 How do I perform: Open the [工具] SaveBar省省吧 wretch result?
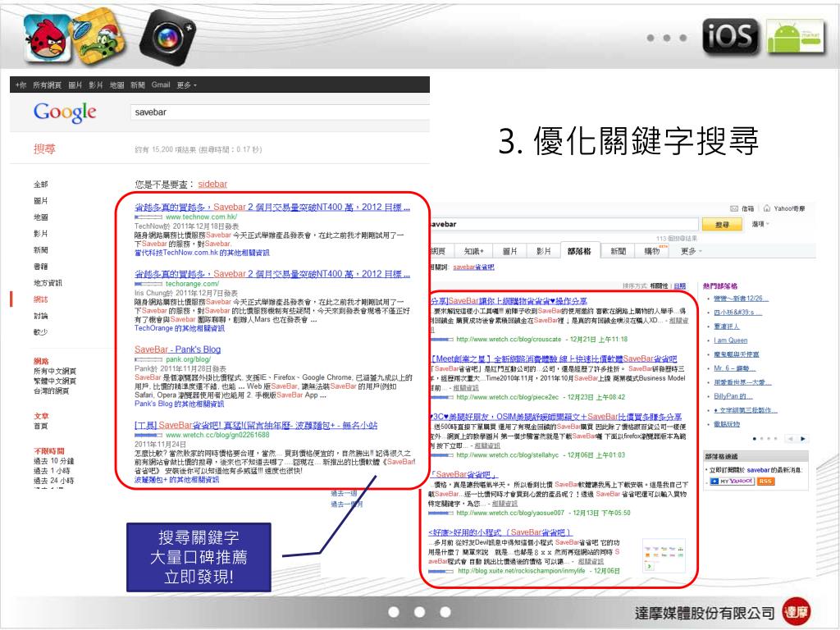[x=256, y=426]
